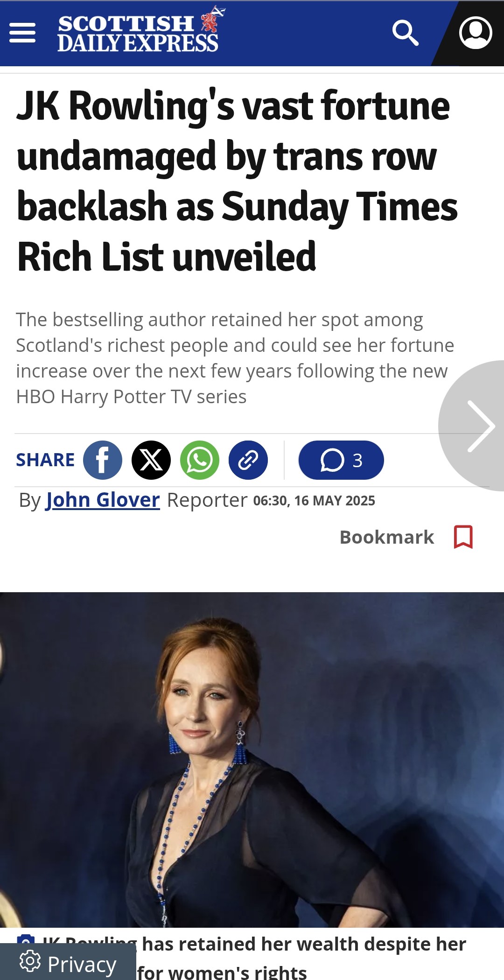
Task: Click the camera caption icon
Action: 26,939
